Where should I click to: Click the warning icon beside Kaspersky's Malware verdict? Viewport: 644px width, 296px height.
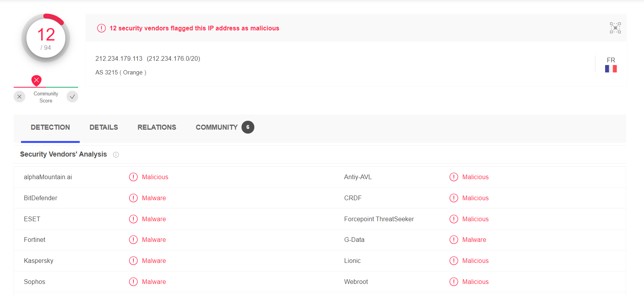pyautogui.click(x=133, y=261)
